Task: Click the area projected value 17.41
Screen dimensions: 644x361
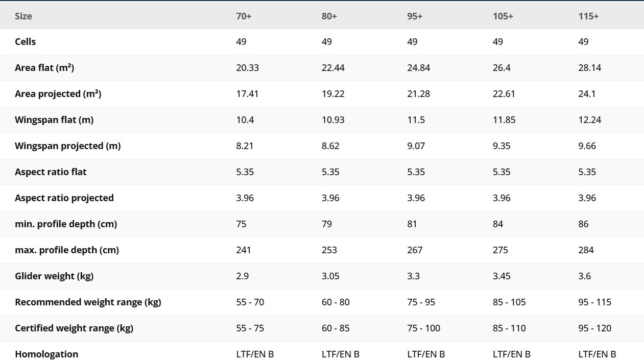Action: [247, 94]
